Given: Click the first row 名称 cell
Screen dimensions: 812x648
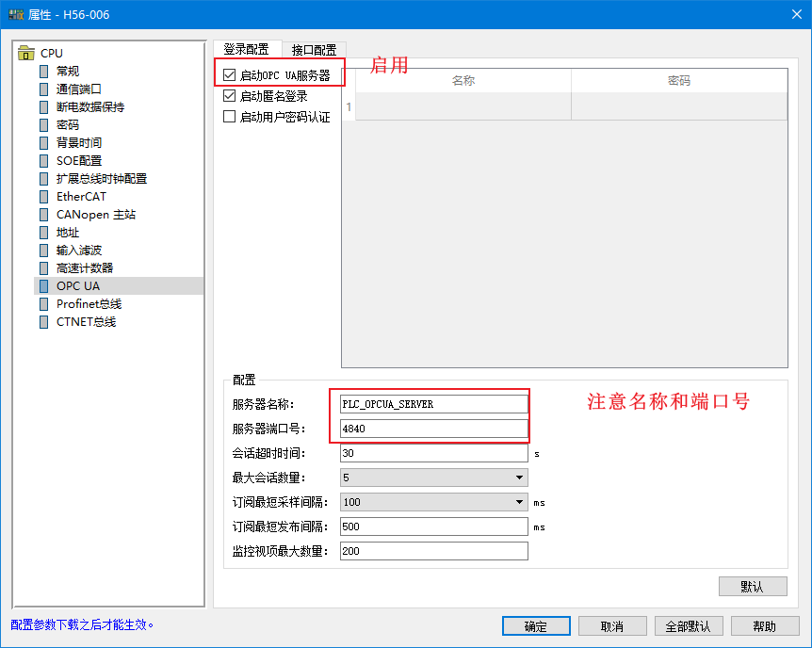Looking at the screenshot, I should [463, 106].
